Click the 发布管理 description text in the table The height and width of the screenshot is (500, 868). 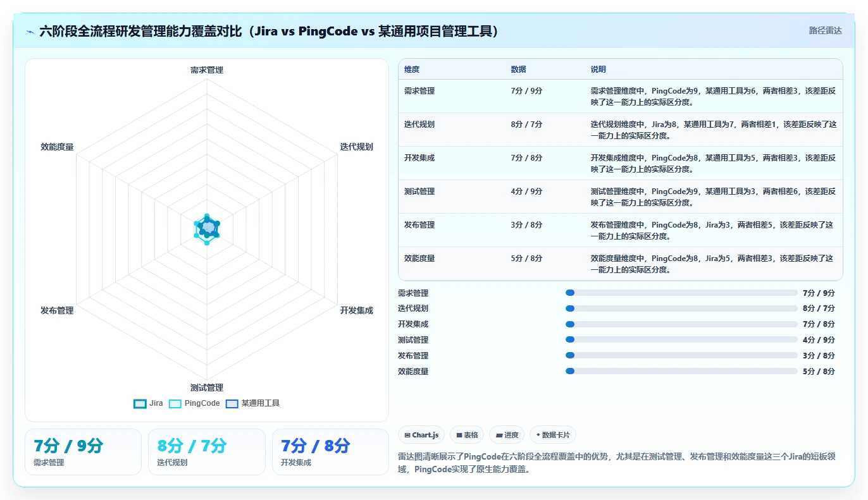(x=713, y=230)
